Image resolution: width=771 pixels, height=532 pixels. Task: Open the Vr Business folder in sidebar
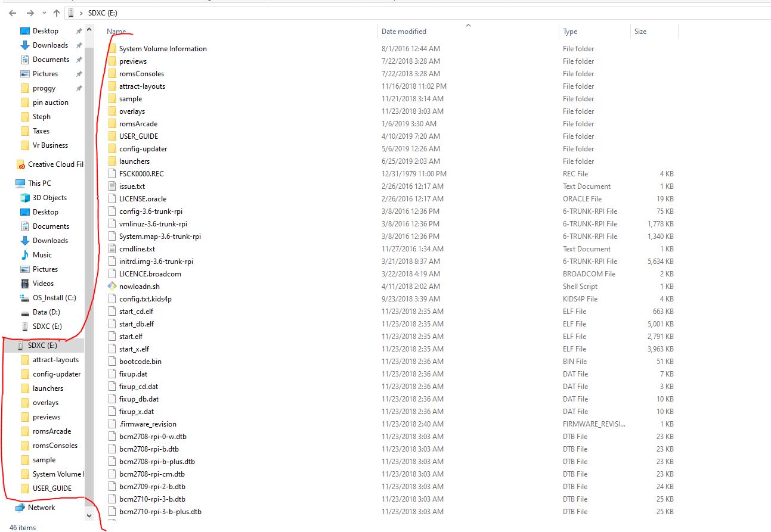(x=50, y=145)
